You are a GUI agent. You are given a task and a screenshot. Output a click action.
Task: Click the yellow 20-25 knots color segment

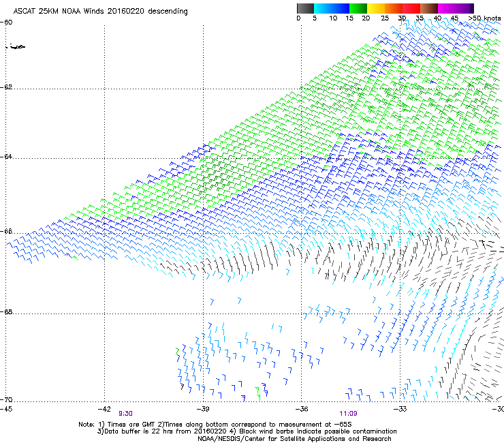(x=376, y=8)
